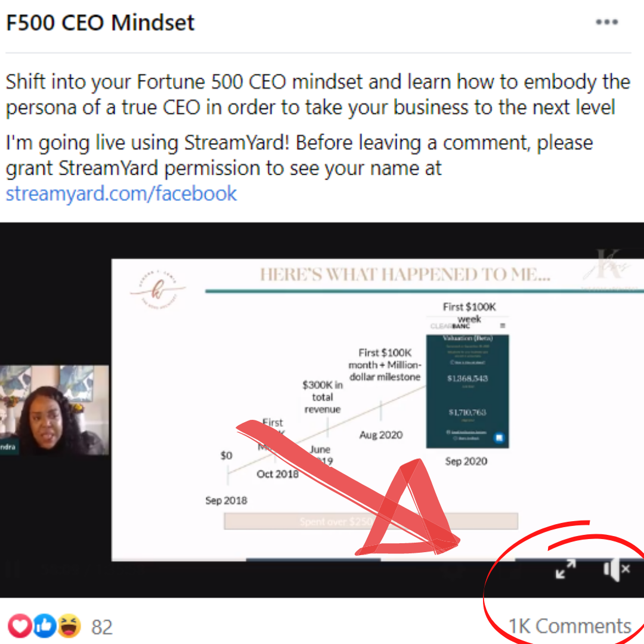This screenshot has height=644, width=644.
Task: Click the dark ClearBanc valuation screenshot
Action: pyautogui.click(x=467, y=391)
